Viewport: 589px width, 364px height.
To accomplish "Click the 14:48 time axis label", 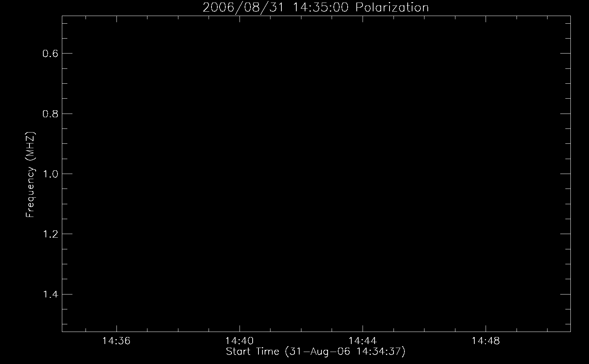I will point(486,341).
